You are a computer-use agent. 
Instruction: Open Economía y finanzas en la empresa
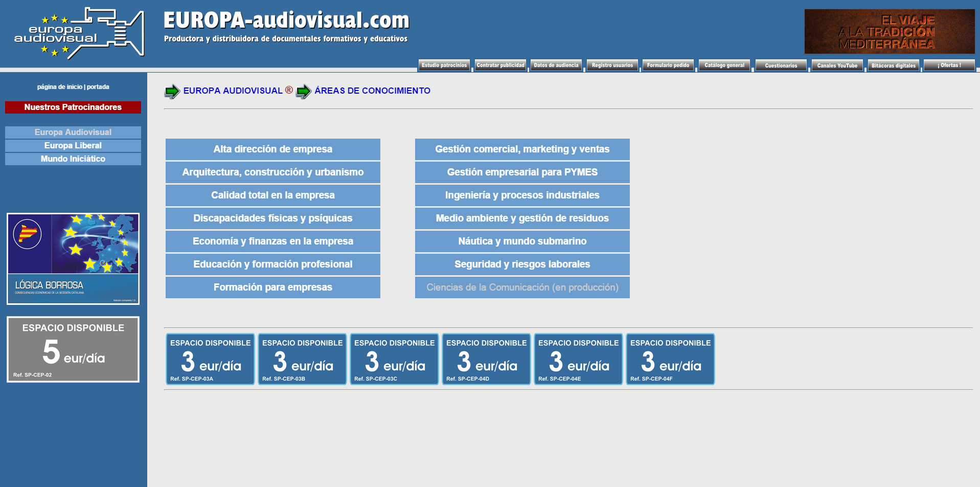pyautogui.click(x=273, y=241)
